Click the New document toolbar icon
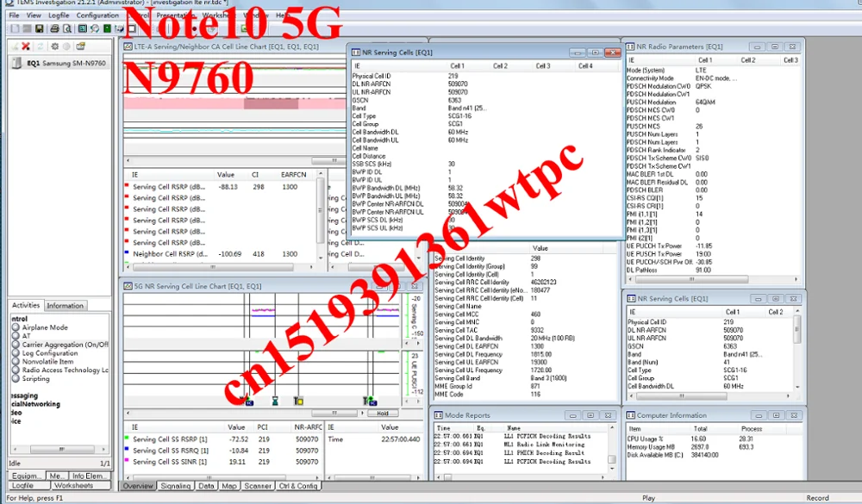862x504 pixels. [x=15, y=28]
